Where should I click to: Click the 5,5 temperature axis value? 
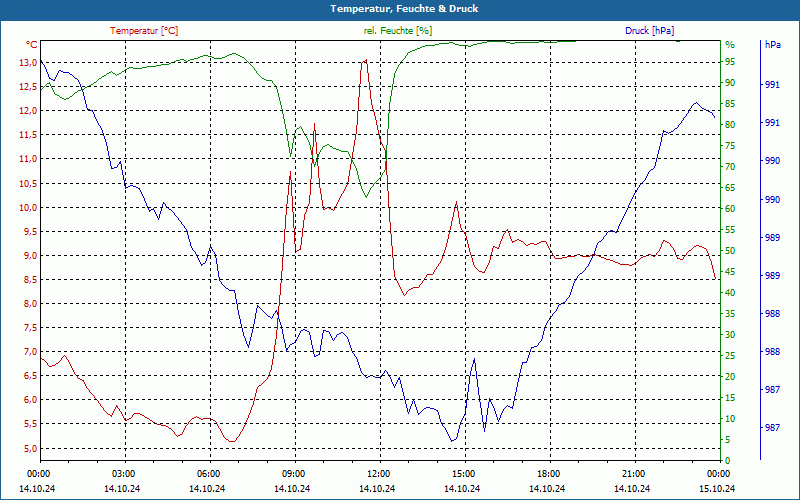pos(30,424)
